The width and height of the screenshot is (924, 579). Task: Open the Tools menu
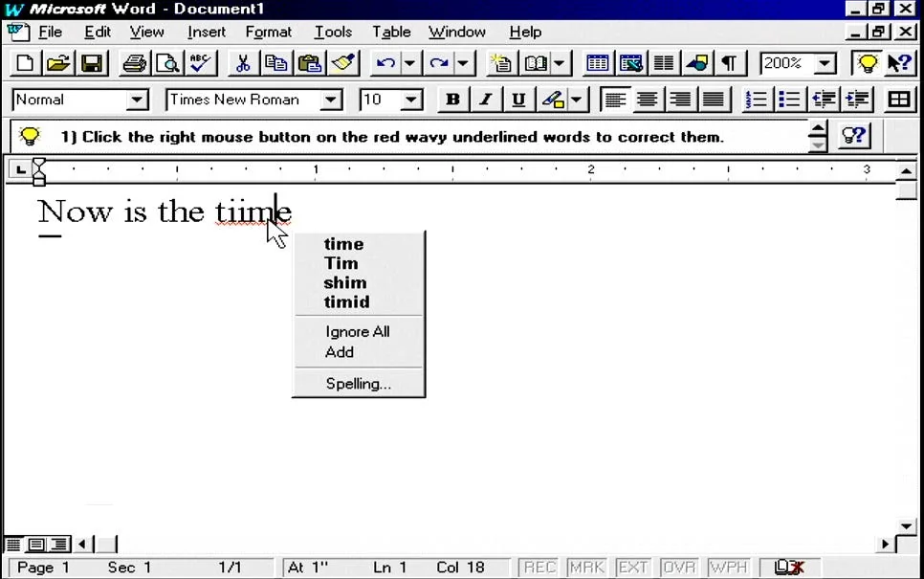[x=333, y=32]
